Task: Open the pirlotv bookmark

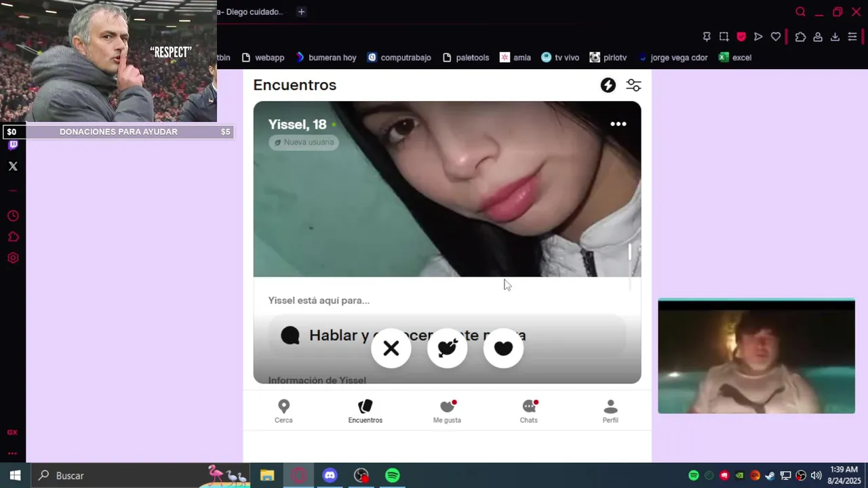Action: tap(608, 58)
